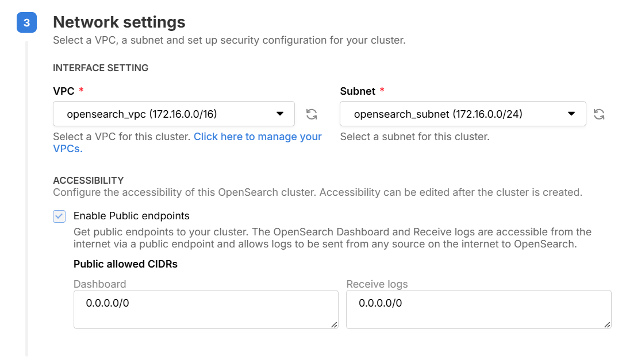The image size is (622, 364).
Task: Click the Subnet field label
Action: [358, 91]
